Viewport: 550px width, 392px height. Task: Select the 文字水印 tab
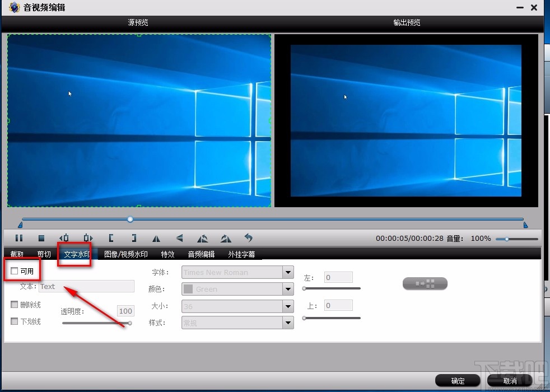(77, 254)
